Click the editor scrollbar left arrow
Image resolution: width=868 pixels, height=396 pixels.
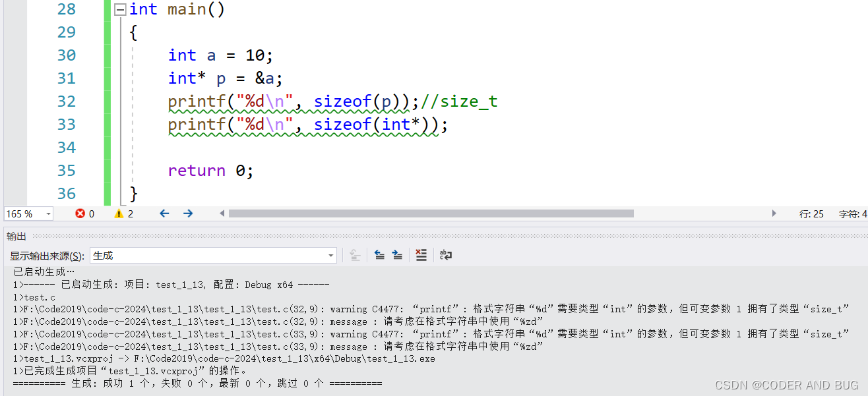point(222,213)
